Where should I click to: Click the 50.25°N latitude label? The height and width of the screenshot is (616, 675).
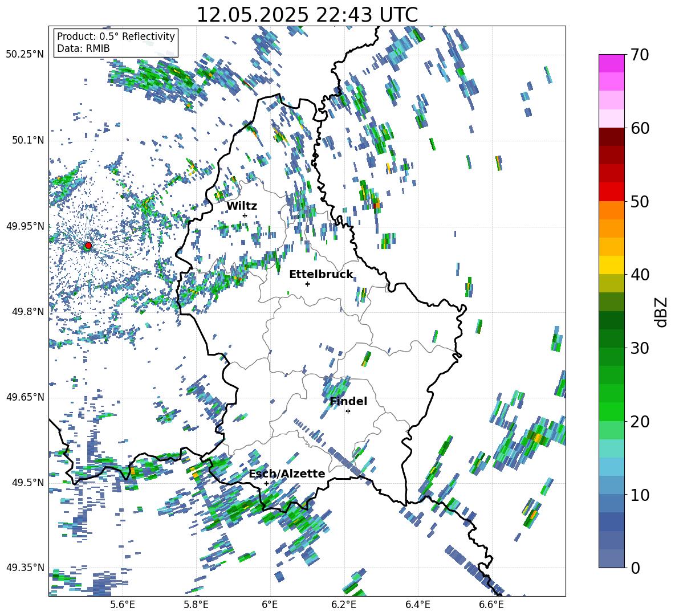pos(25,55)
